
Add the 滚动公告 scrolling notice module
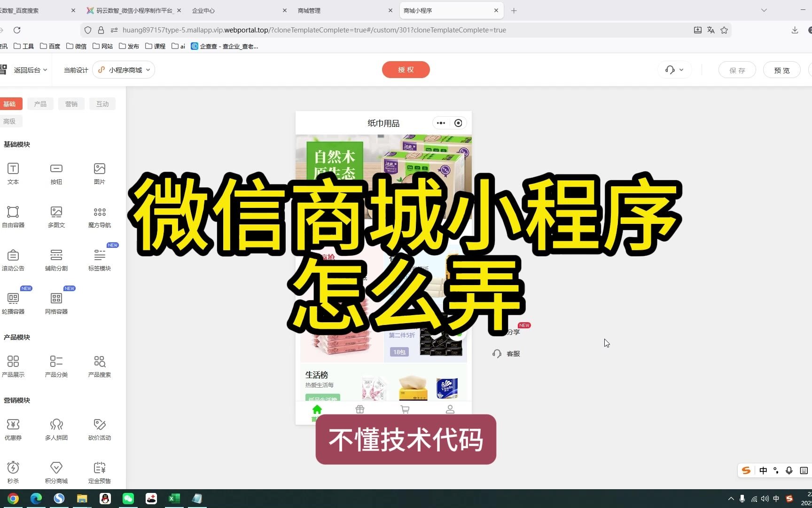(x=13, y=260)
